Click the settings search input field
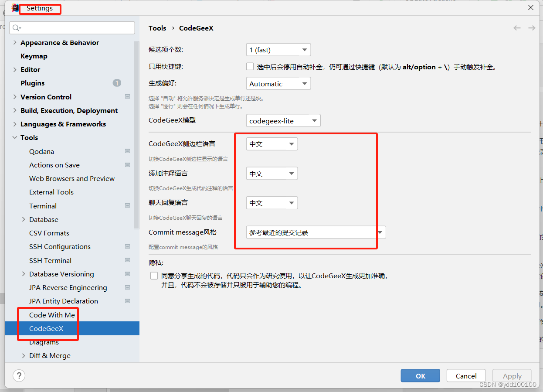Image resolution: width=543 pixels, height=392 pixels. [72, 28]
